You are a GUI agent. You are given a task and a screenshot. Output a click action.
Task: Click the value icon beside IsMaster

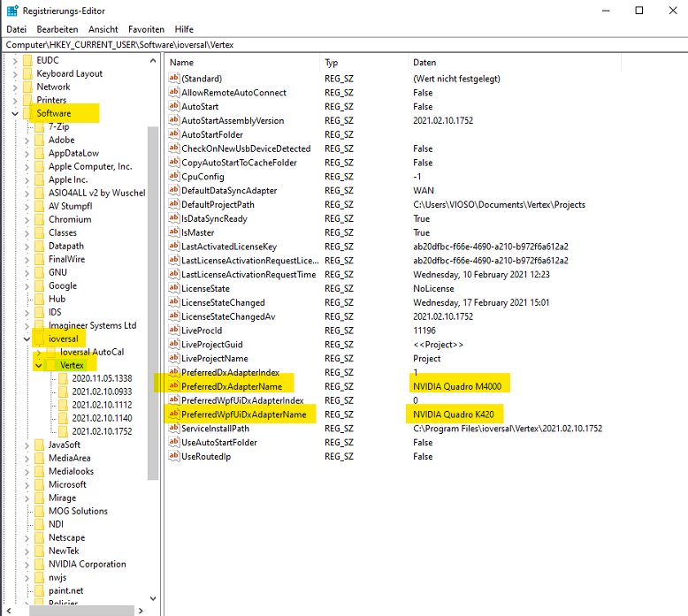pyautogui.click(x=173, y=232)
